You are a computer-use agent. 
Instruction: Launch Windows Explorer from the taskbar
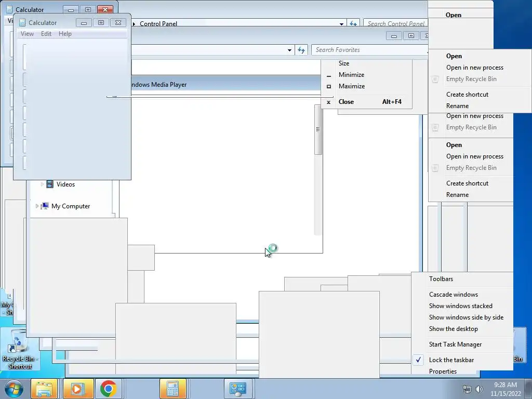click(44, 389)
